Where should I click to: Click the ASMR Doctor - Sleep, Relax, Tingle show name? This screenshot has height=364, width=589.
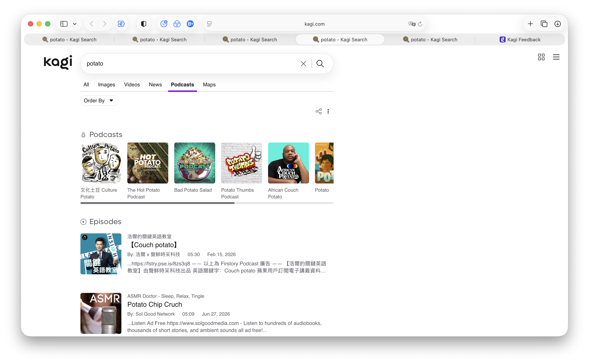click(x=166, y=296)
